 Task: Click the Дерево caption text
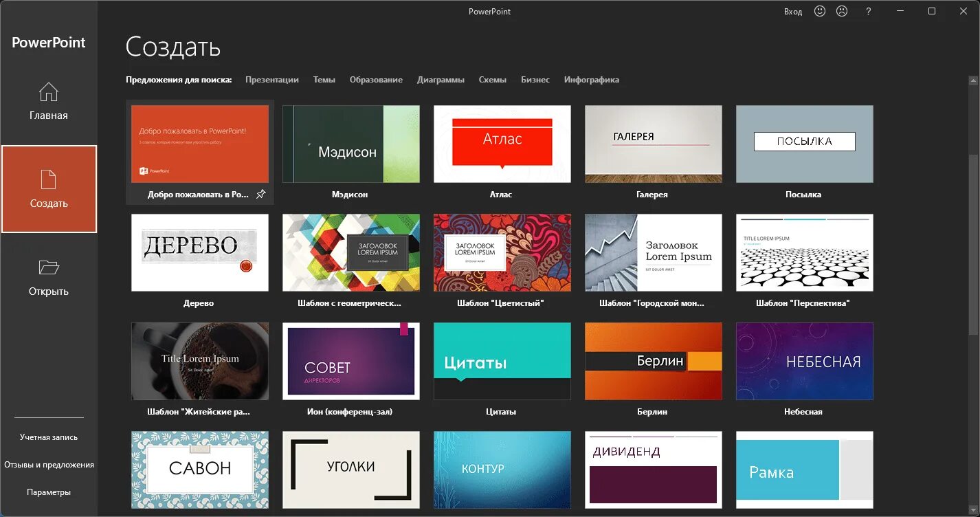click(x=199, y=303)
